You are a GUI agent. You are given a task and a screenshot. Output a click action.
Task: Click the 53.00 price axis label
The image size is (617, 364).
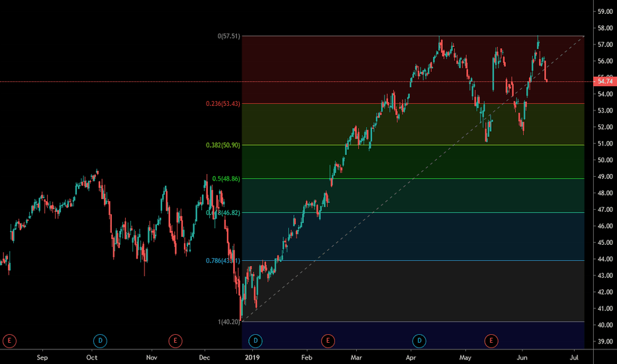tap(605, 111)
